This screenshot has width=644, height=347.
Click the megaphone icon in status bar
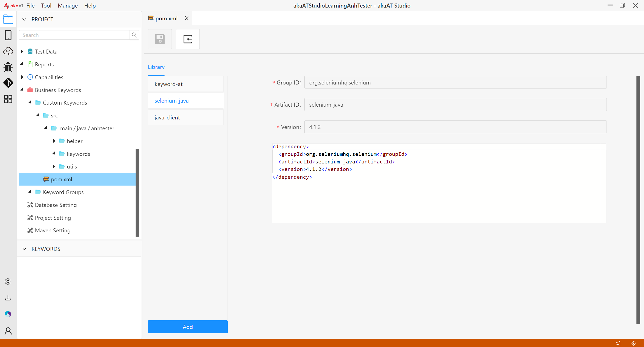click(x=618, y=343)
